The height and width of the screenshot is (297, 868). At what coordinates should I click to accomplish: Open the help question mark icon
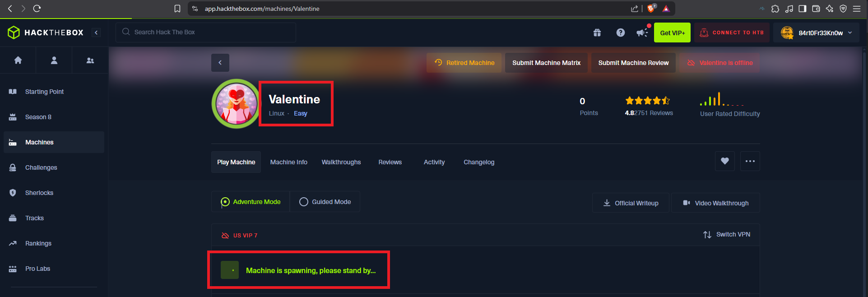(x=621, y=32)
